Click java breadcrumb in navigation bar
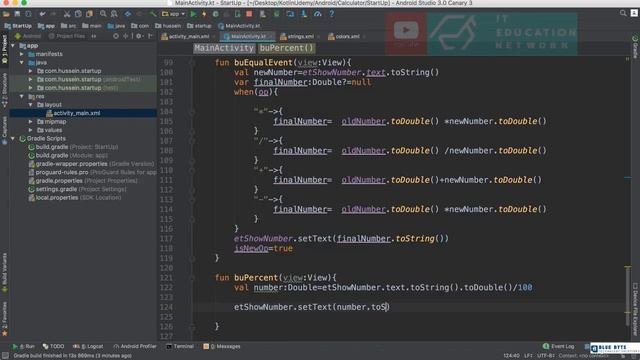 click(x=117, y=26)
